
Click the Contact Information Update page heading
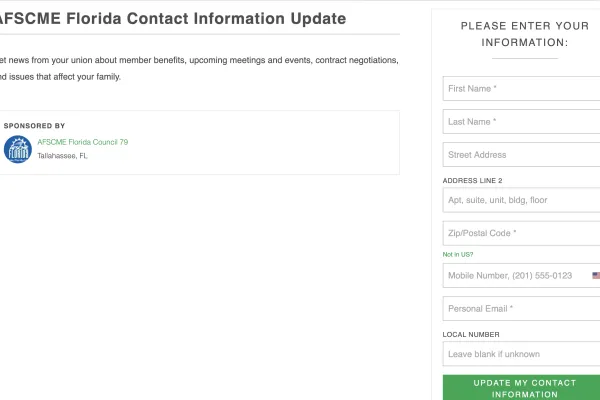coord(173,19)
